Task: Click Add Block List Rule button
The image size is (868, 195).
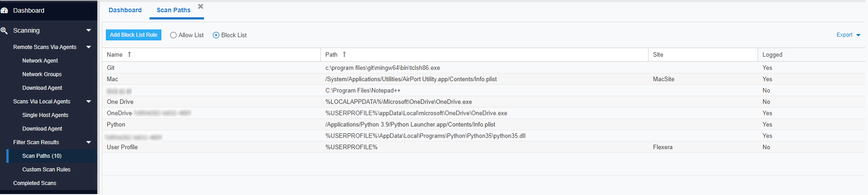Action: [x=133, y=35]
